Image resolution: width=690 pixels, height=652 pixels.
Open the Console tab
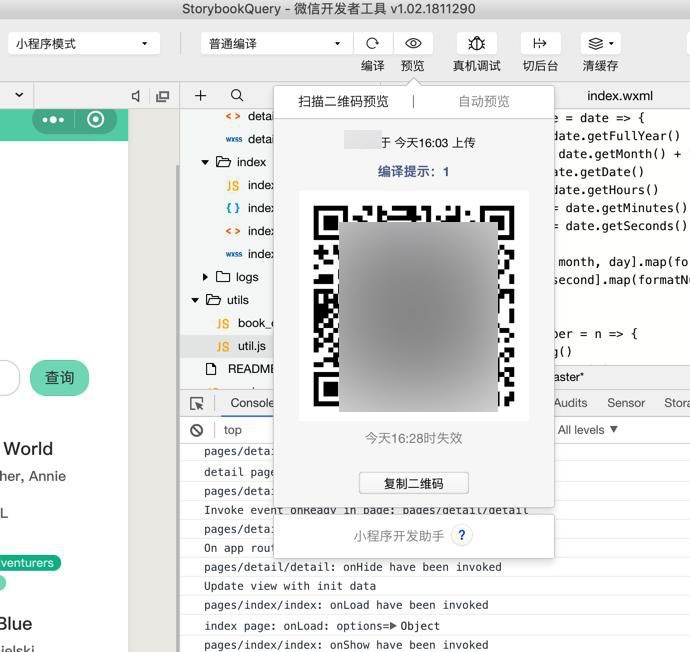(x=251, y=403)
